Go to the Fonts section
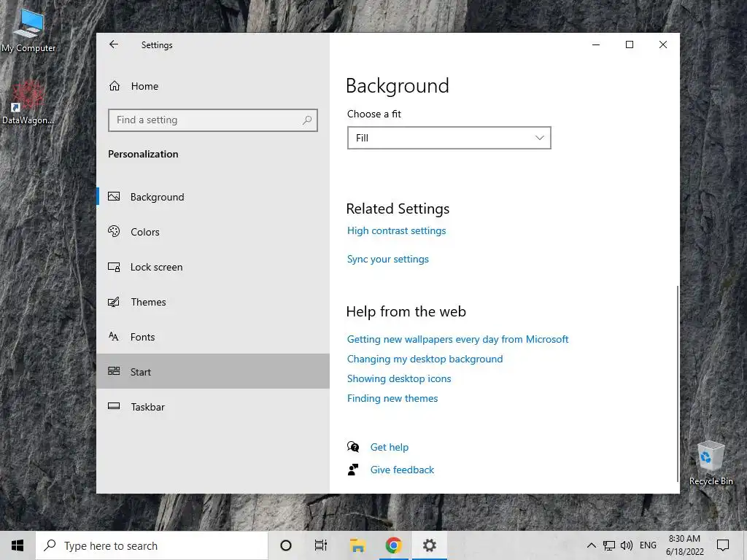The height and width of the screenshot is (560, 747). tap(213, 337)
